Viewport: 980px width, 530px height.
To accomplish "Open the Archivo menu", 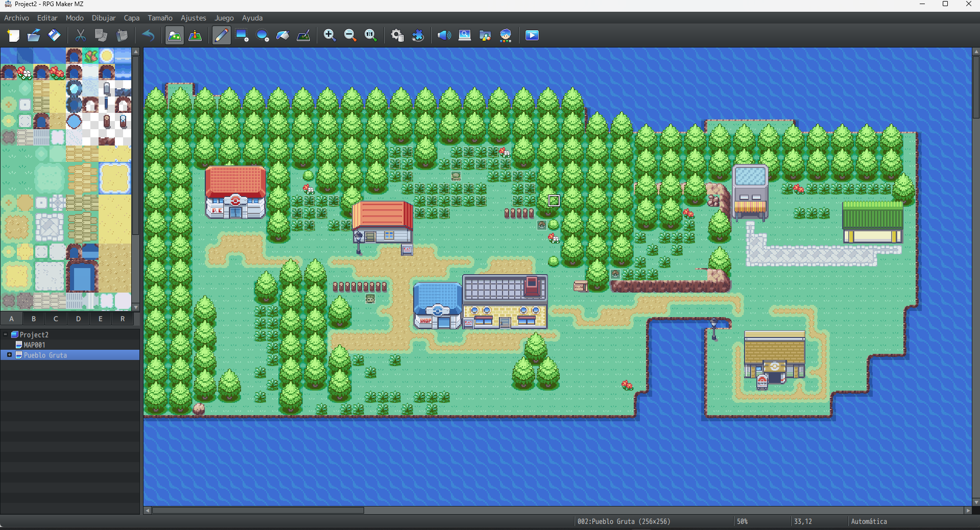I will (16, 18).
